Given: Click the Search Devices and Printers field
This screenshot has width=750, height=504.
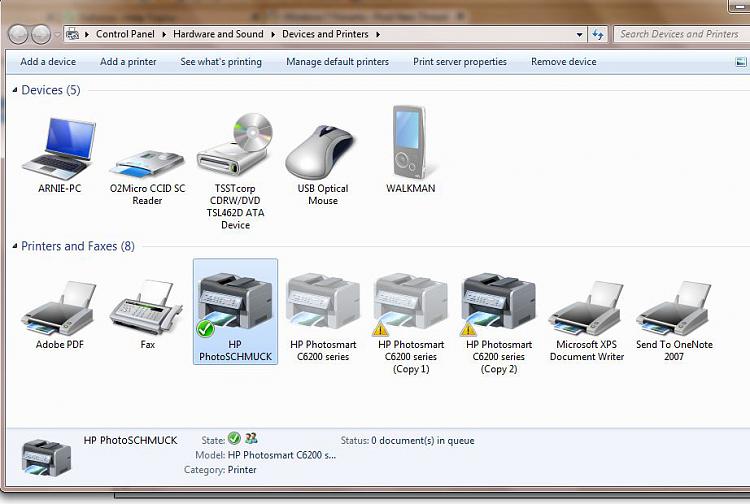Looking at the screenshot, I should pos(682,34).
